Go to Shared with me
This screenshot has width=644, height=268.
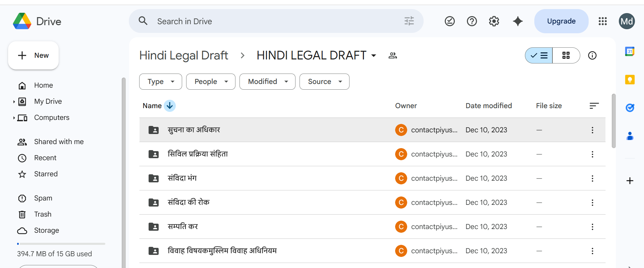[x=59, y=142]
